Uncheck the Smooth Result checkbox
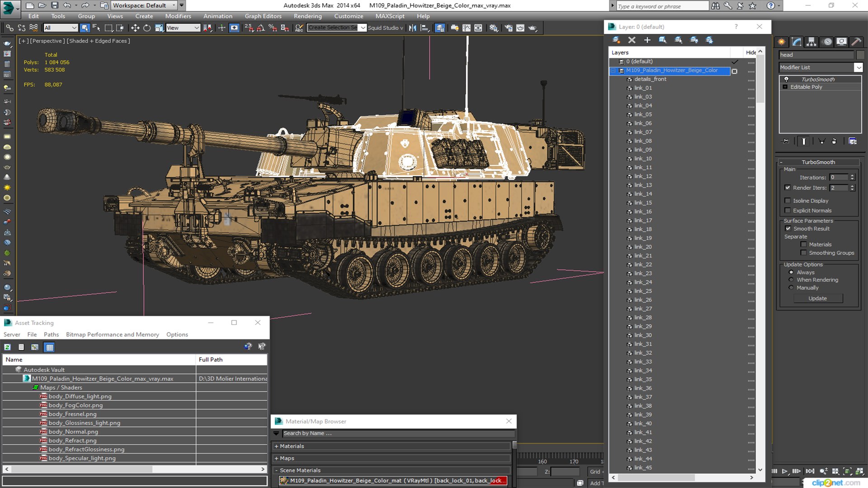The image size is (868, 488). 788,229
